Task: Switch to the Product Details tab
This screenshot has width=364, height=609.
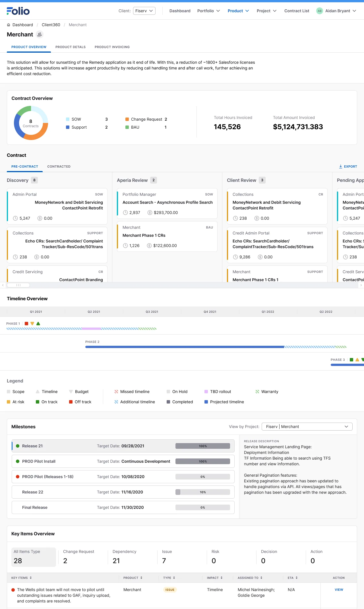Action: click(x=71, y=47)
